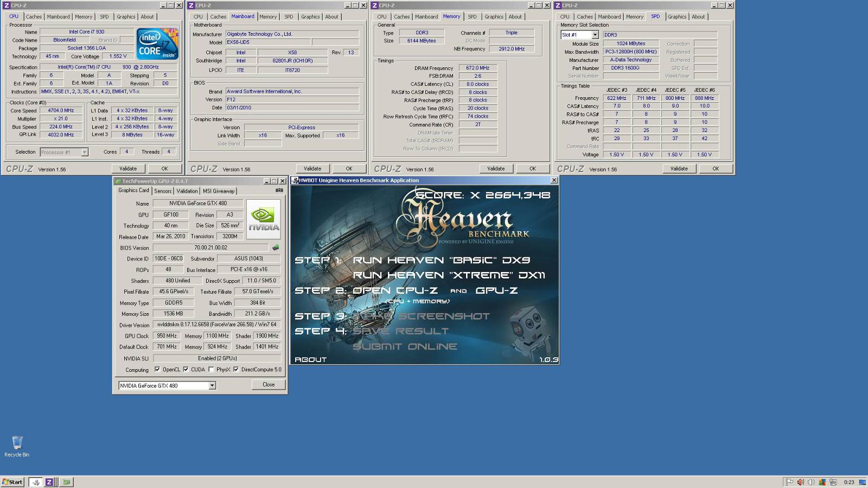Viewport: 868px width, 488px height.
Task: Click the GPU Clock 950 MHz value
Action: [167, 335]
